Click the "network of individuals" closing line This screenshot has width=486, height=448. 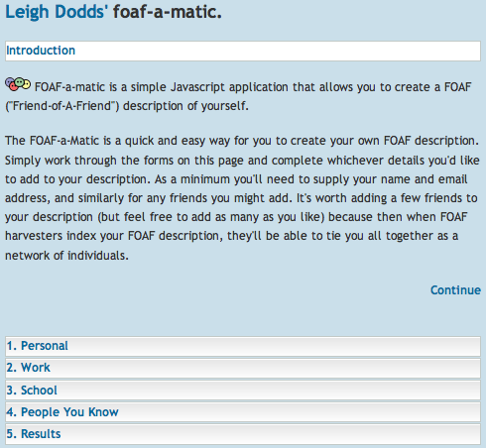[x=66, y=256]
